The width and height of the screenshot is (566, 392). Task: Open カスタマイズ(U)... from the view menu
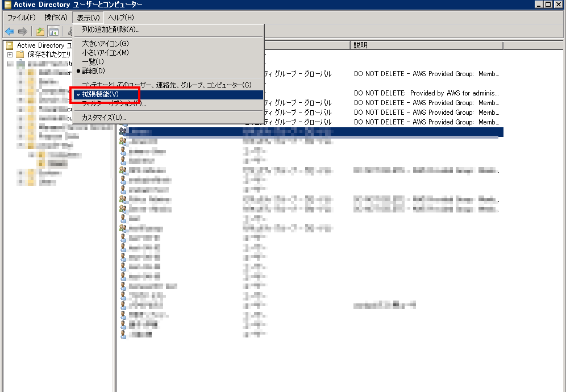[104, 118]
